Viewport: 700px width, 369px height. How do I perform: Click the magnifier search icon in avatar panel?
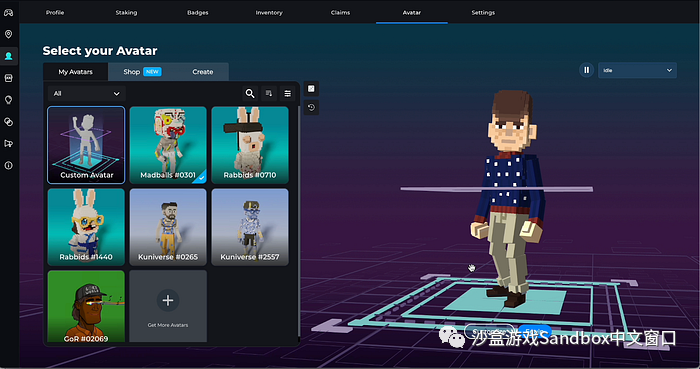pos(250,93)
